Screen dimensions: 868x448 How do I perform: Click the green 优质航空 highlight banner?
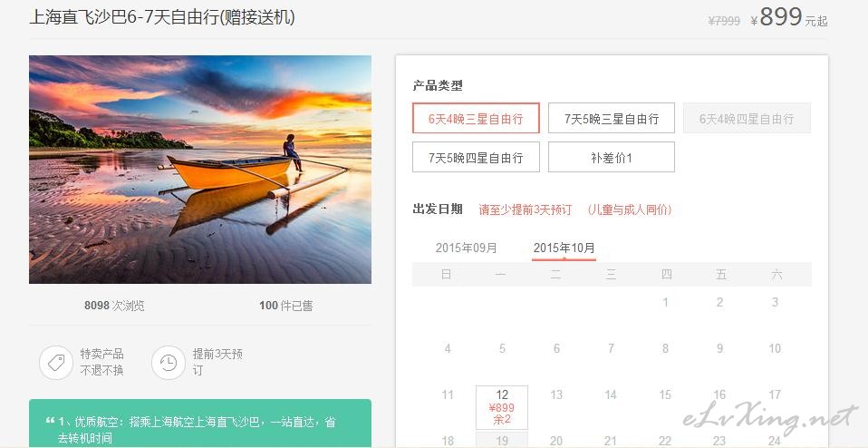point(200,424)
